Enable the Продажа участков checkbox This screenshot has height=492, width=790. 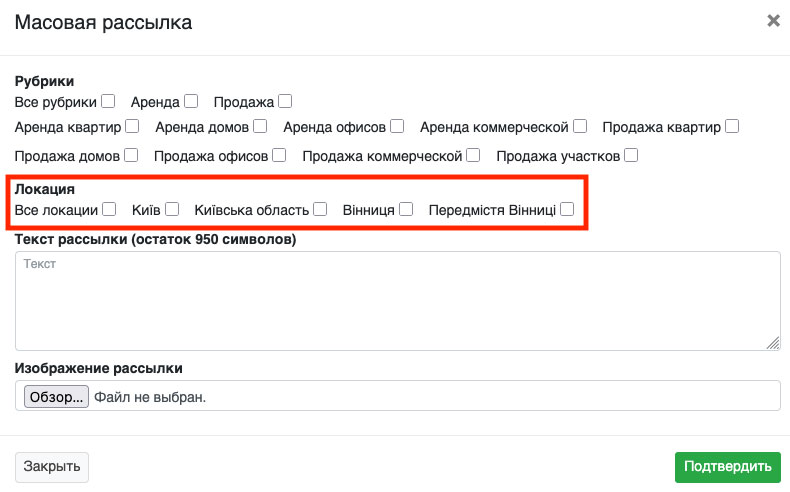(631, 155)
